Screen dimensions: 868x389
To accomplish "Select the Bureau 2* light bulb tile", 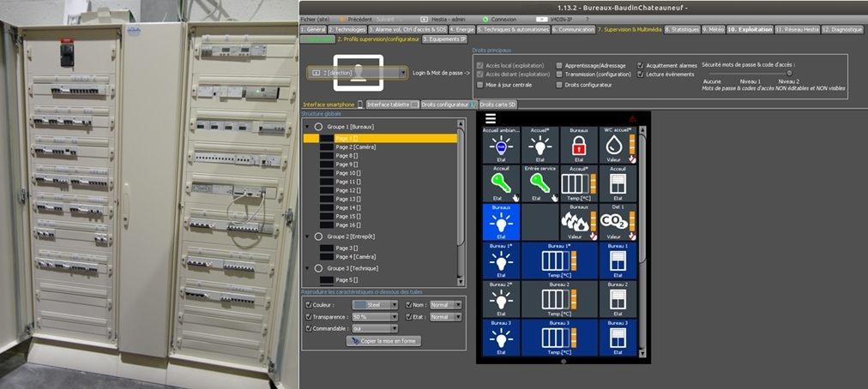I will click(x=501, y=299).
